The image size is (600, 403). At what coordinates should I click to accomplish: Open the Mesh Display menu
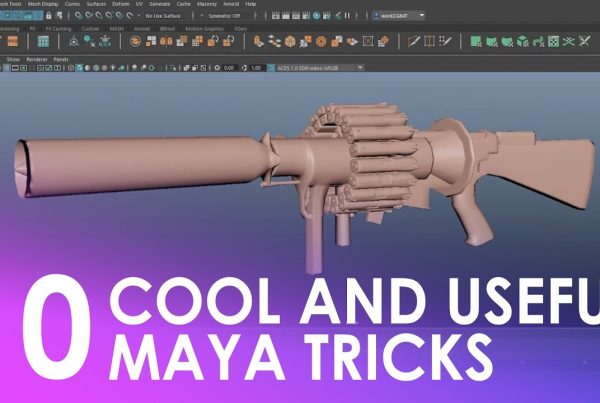(43, 4)
